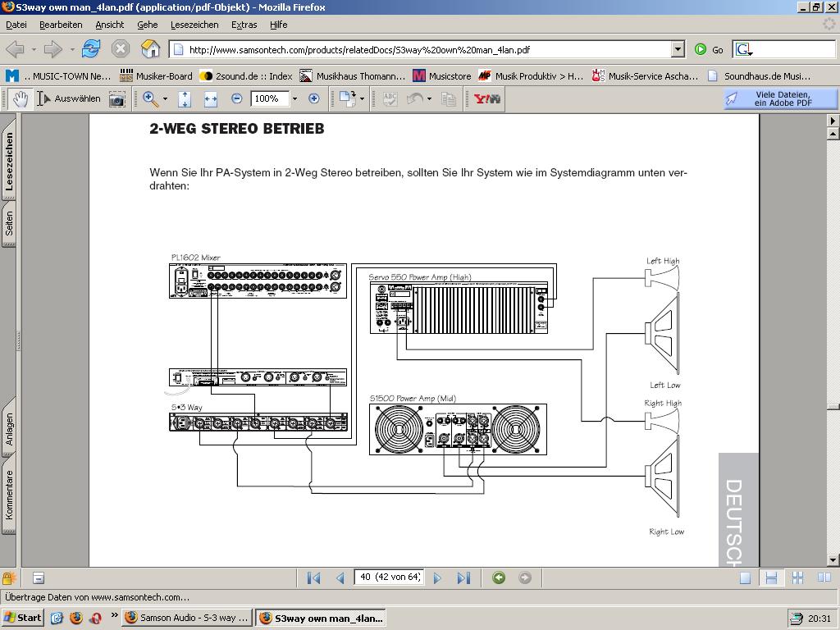Image resolution: width=840 pixels, height=630 pixels.
Task: Go to previous view green arrow
Action: point(499,577)
